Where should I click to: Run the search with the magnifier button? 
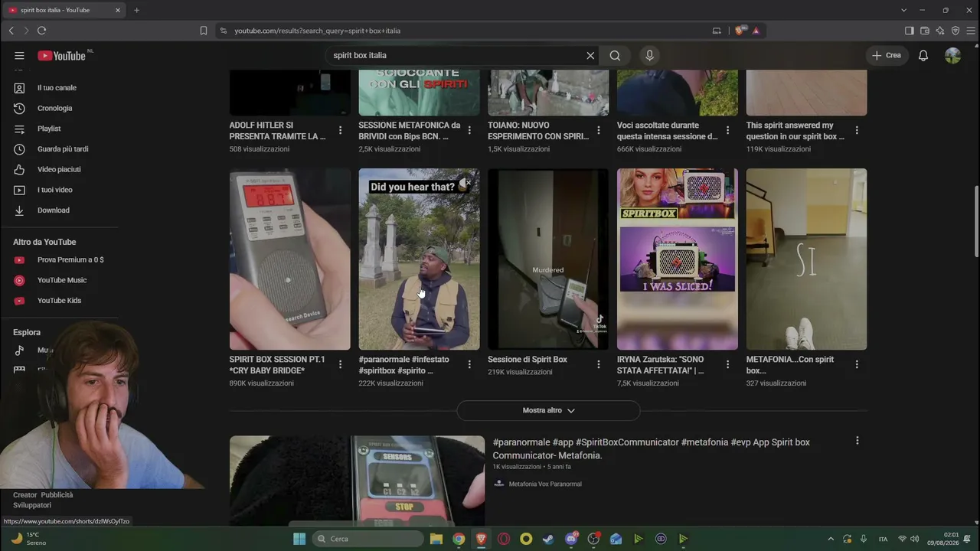point(615,55)
